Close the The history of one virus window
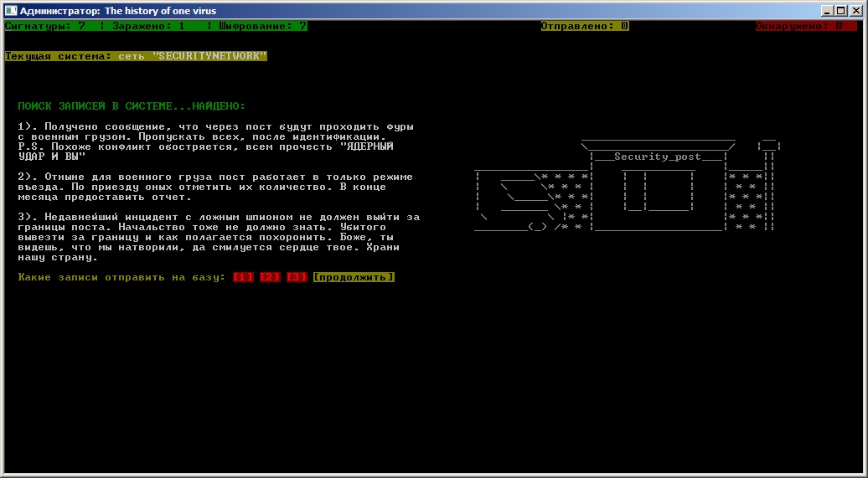Viewport: 868px width, 478px height. (855, 11)
